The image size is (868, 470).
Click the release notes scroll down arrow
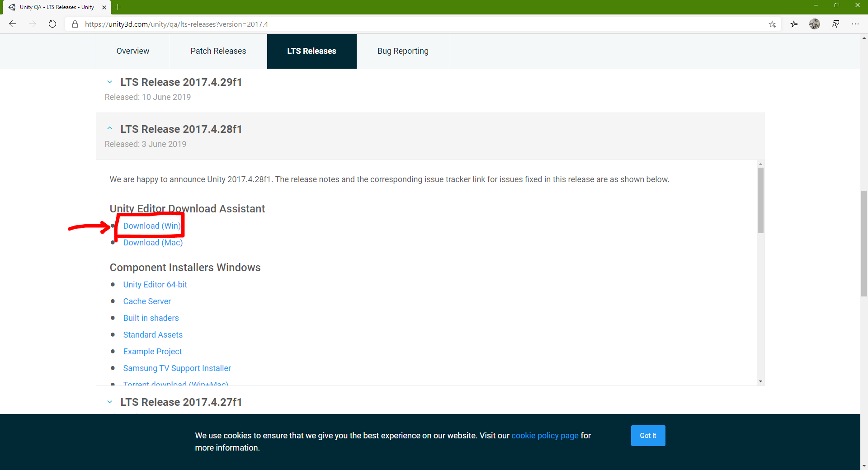pyautogui.click(x=760, y=381)
